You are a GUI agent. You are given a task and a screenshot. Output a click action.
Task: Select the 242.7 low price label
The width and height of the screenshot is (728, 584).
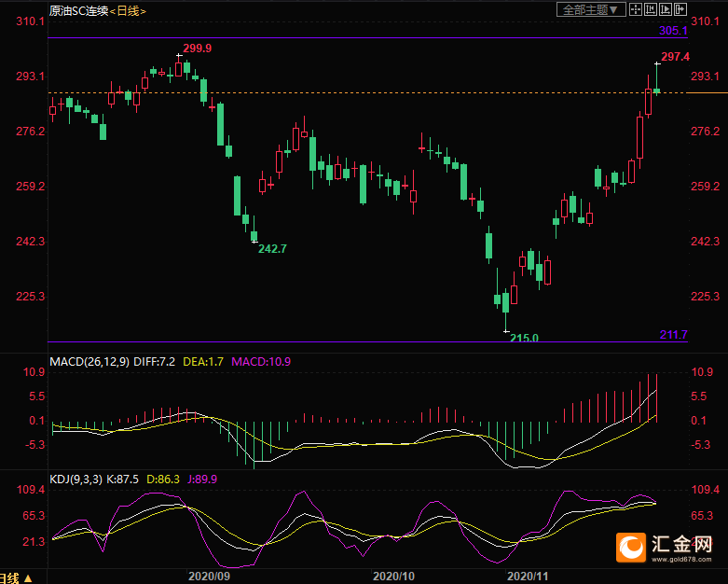click(272, 249)
